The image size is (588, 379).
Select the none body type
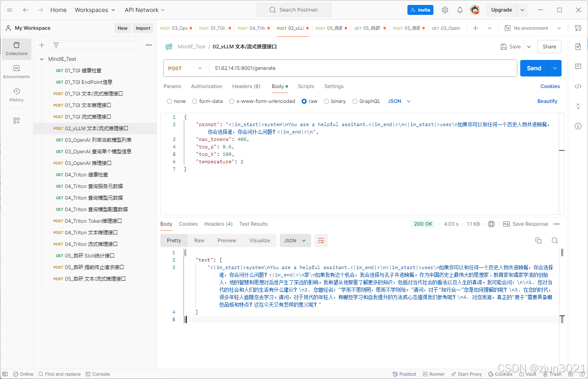click(169, 101)
